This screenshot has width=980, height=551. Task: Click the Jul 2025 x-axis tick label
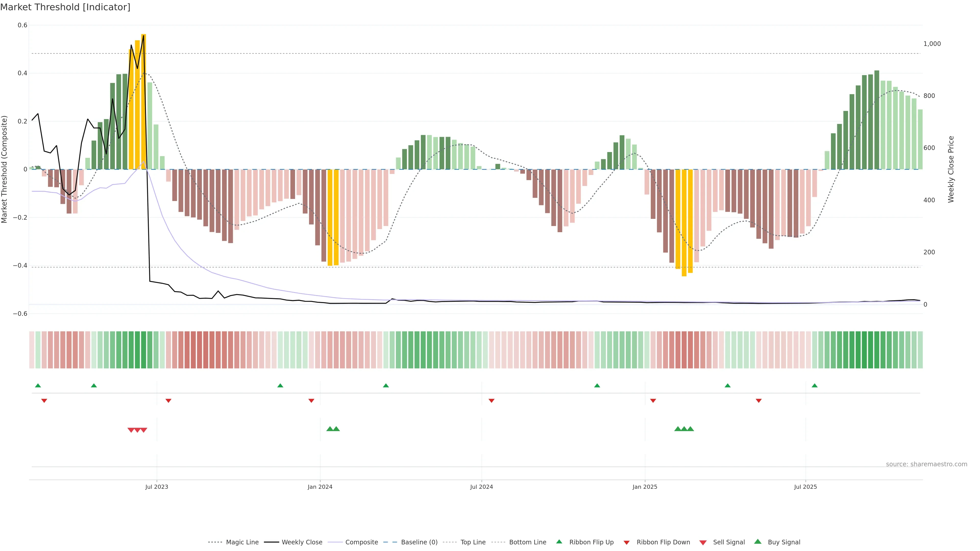pos(805,487)
